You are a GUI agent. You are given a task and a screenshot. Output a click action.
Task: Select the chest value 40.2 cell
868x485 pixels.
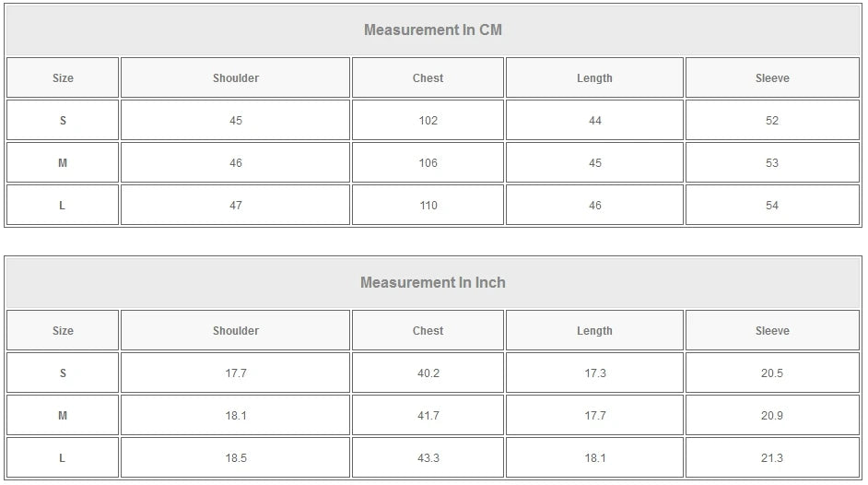pos(428,373)
